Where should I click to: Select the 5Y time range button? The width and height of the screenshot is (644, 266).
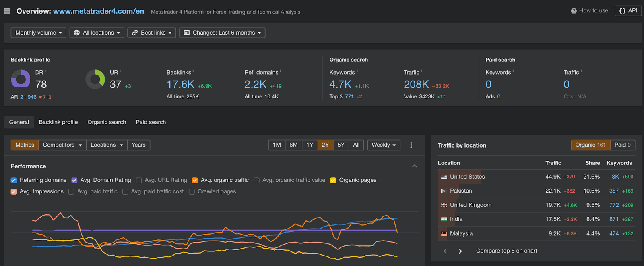coord(341,145)
